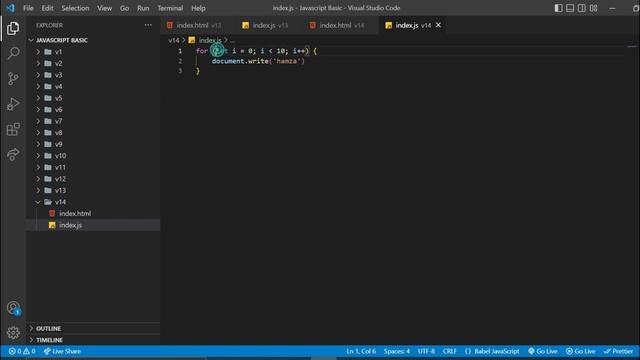Viewport: 640px width, 360px height.
Task: Expand the OUTLINE section
Action: pos(93,329)
